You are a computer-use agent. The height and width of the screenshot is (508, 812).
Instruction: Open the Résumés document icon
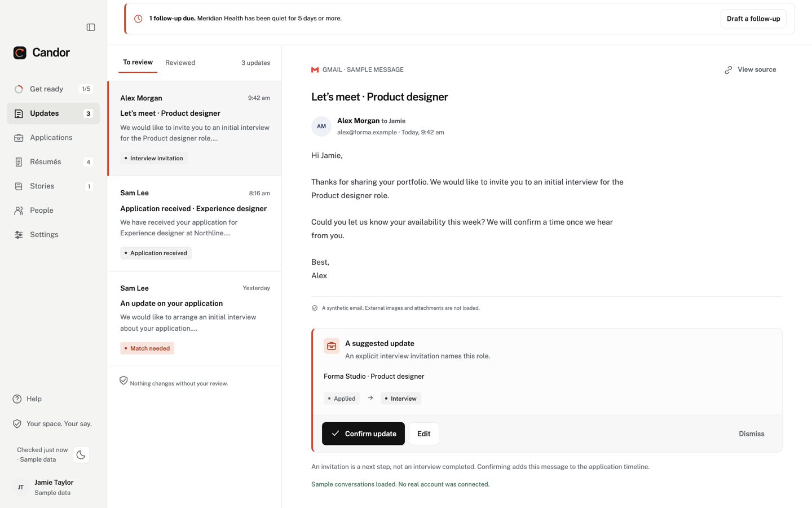pyautogui.click(x=19, y=162)
